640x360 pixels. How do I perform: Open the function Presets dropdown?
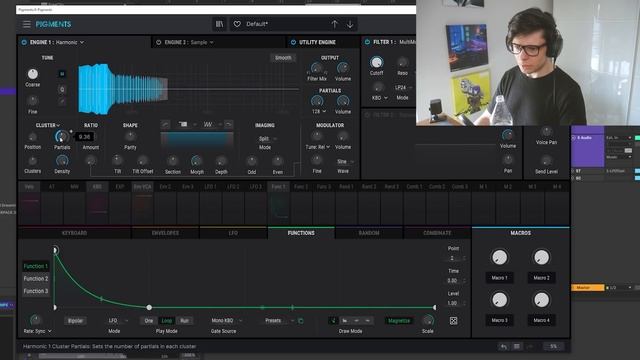click(279, 321)
